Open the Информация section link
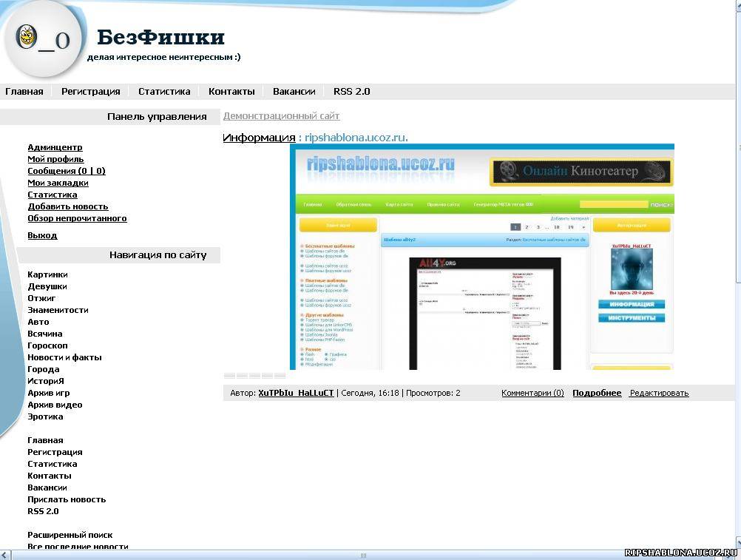Screen dimensions: 741x560 (x=259, y=138)
